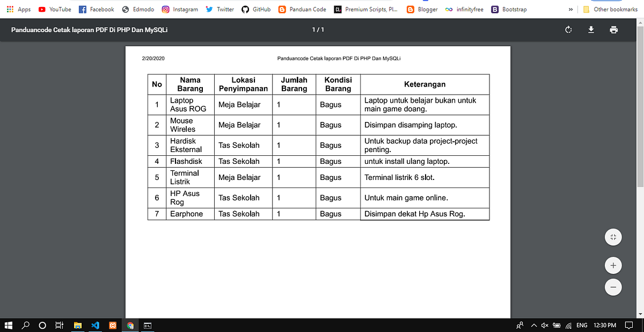Open File Explorer from the taskbar

[x=77, y=325]
